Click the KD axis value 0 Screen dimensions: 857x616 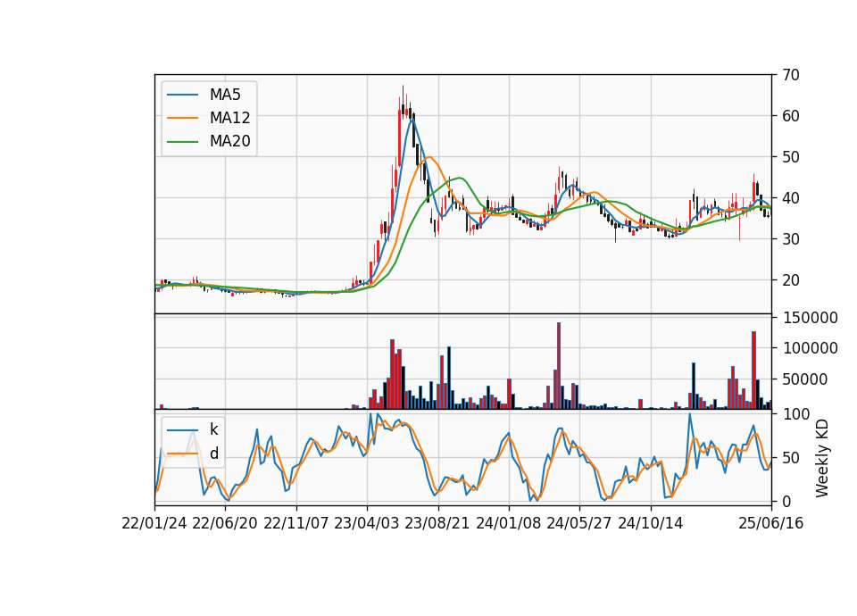click(786, 501)
